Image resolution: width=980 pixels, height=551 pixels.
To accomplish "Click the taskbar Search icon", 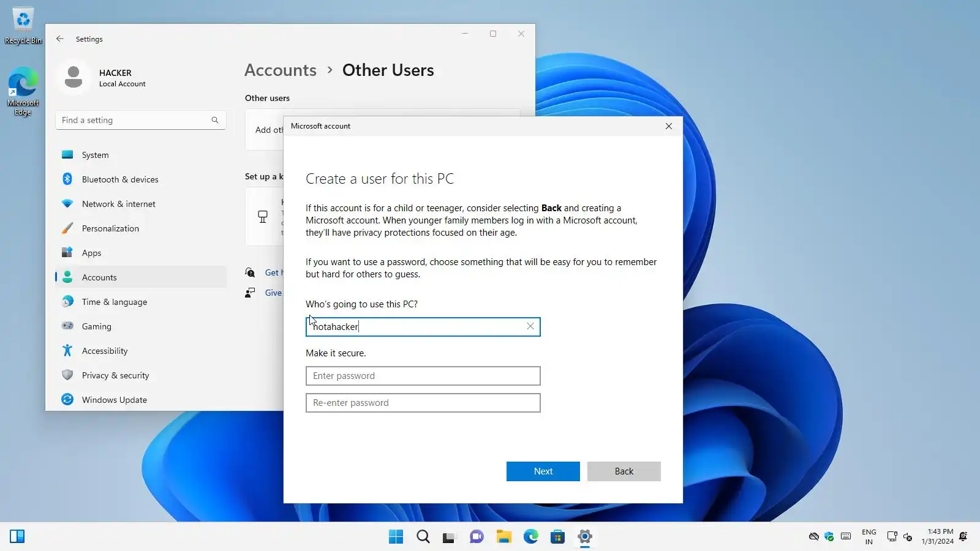I will (x=423, y=537).
